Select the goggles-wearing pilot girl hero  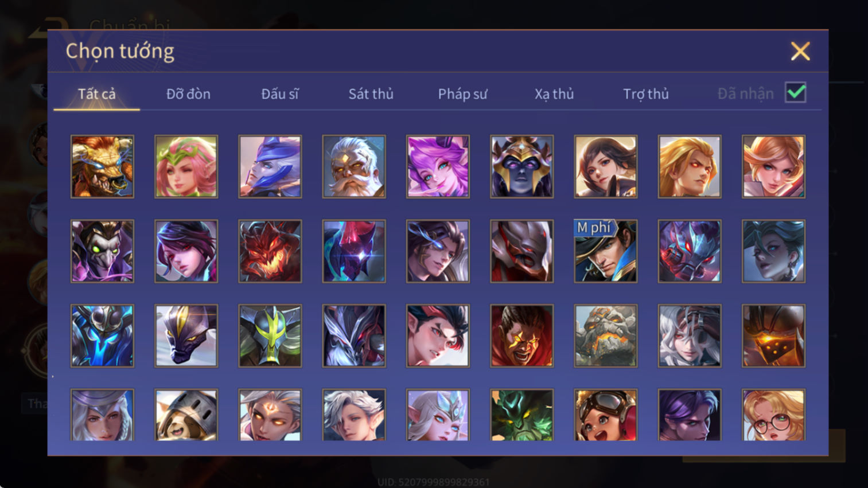pyautogui.click(x=606, y=415)
